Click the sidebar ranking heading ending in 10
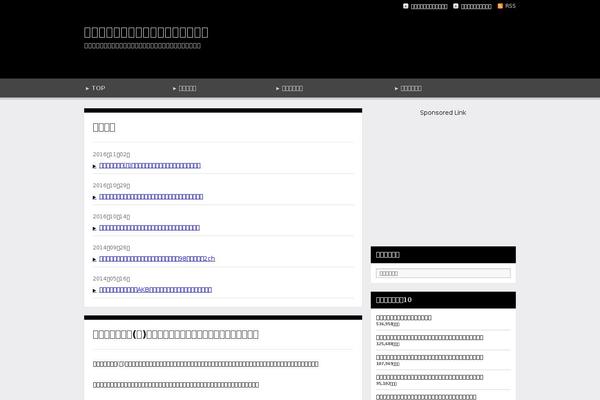 point(394,300)
